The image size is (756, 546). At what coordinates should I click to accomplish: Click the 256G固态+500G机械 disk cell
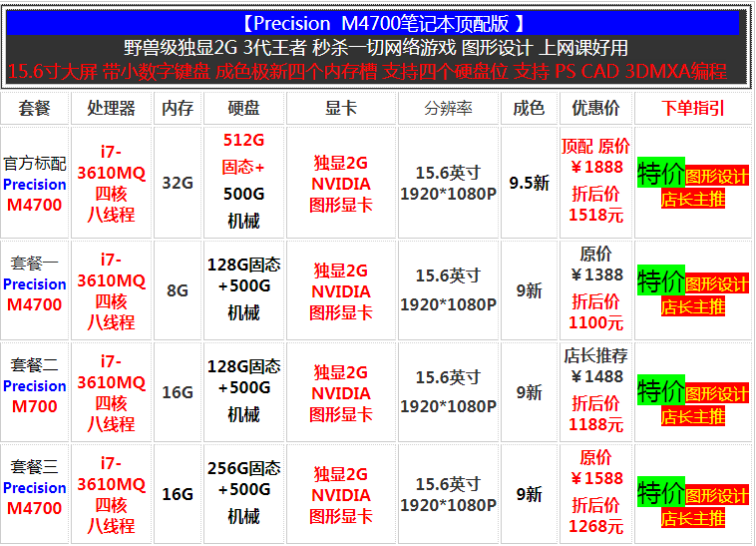pos(244,492)
